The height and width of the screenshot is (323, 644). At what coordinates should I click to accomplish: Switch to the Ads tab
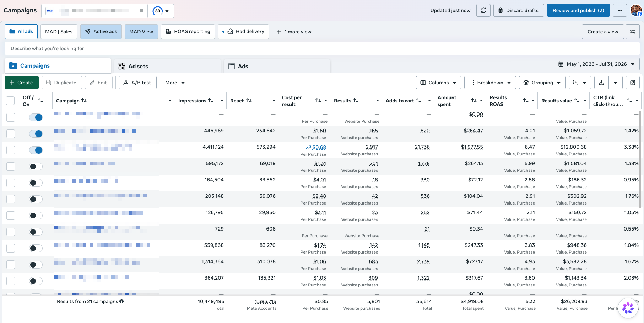click(277, 66)
